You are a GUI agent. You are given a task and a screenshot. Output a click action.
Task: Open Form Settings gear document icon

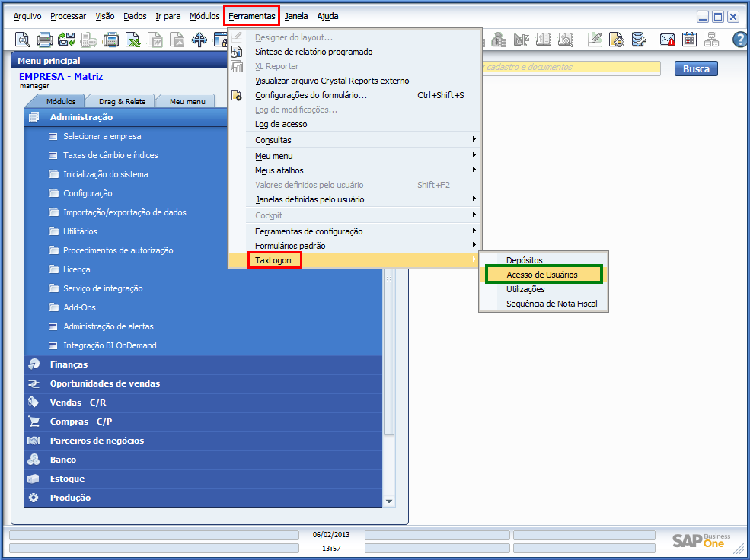(617, 40)
